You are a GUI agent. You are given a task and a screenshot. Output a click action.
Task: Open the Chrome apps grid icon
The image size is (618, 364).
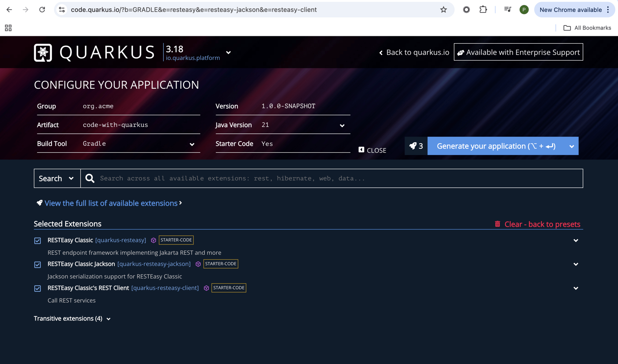8,28
